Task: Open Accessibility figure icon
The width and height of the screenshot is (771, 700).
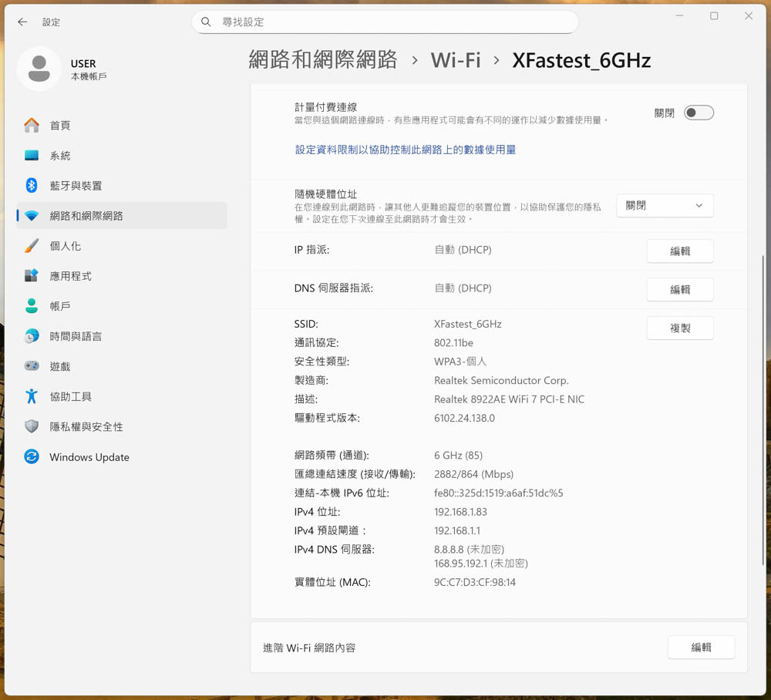Action: click(x=32, y=396)
